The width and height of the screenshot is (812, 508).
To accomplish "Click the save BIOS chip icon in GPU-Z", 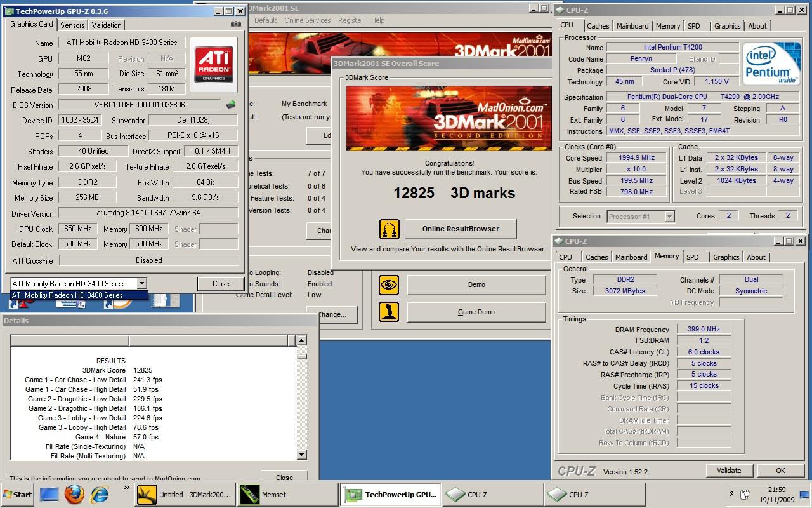I will (231, 105).
